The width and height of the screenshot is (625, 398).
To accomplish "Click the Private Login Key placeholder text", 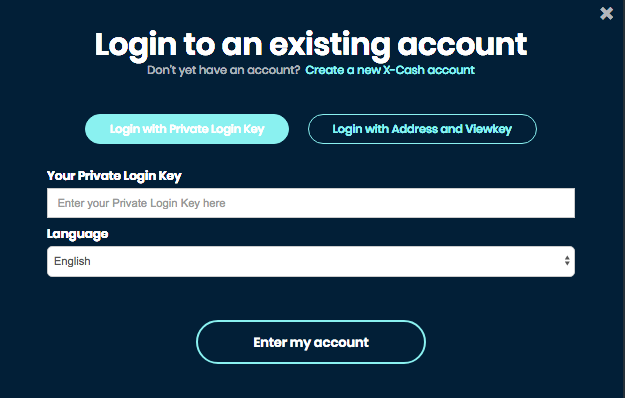I will (142, 203).
